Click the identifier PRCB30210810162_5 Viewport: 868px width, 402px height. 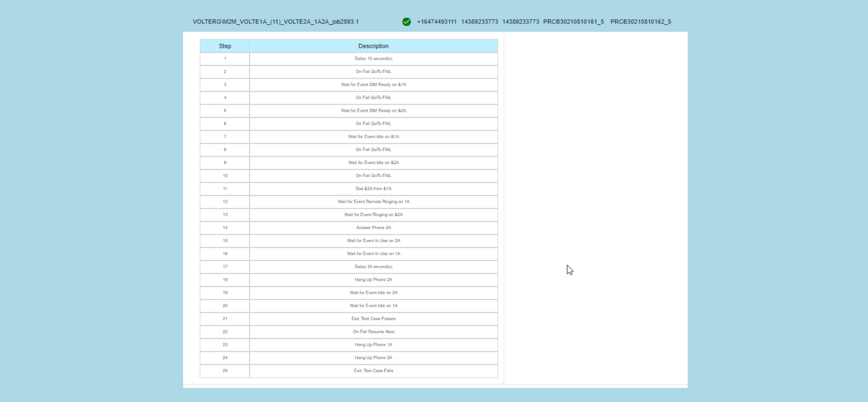coord(641,22)
